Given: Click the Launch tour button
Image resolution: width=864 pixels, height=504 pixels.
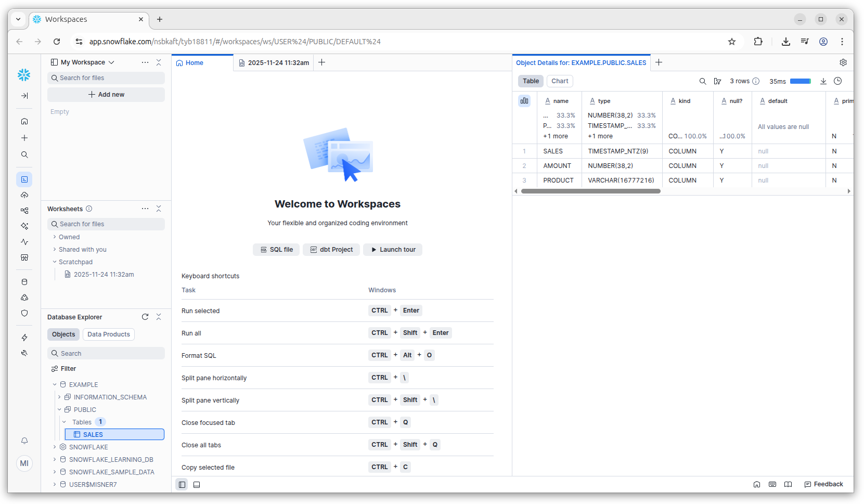Looking at the screenshot, I should coord(393,250).
